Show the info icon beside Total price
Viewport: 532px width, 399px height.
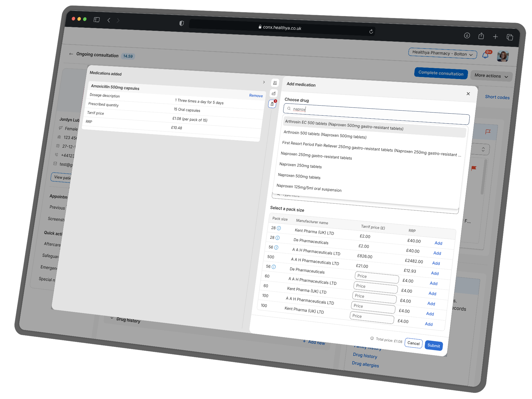click(372, 338)
